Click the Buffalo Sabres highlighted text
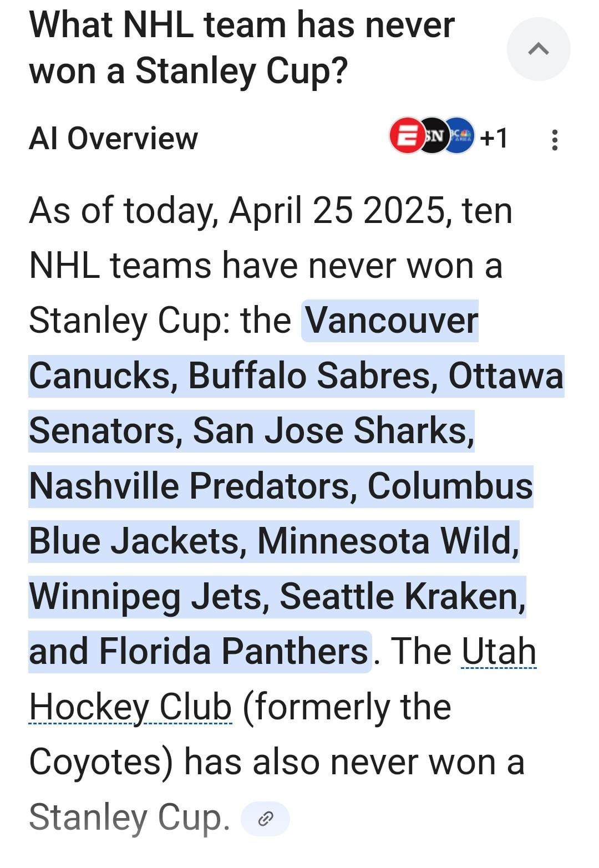 pos(309,375)
